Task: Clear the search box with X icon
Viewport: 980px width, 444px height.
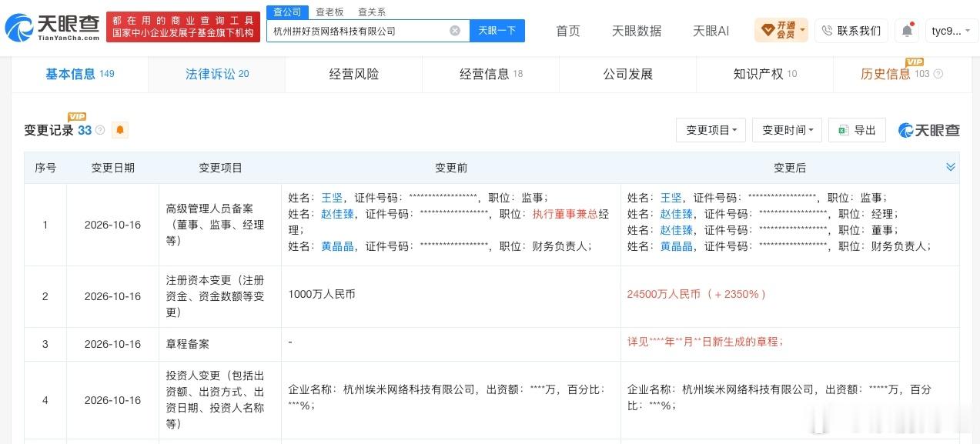Action: [x=455, y=31]
